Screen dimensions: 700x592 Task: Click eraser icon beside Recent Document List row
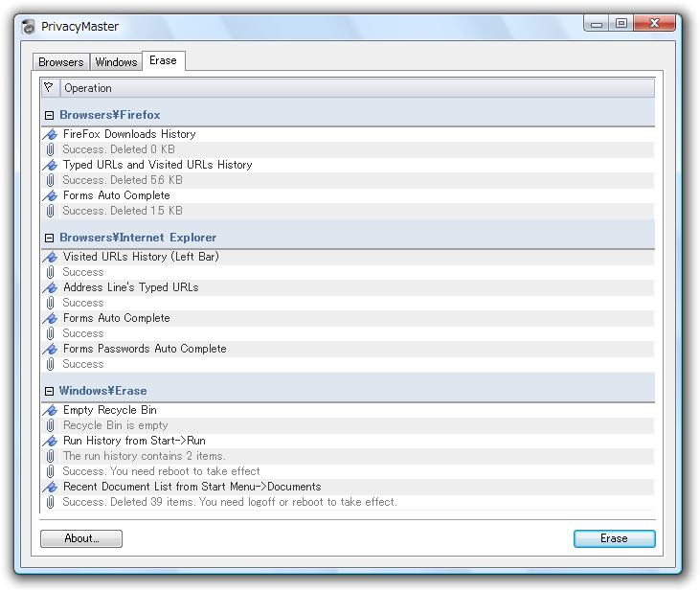pos(51,487)
